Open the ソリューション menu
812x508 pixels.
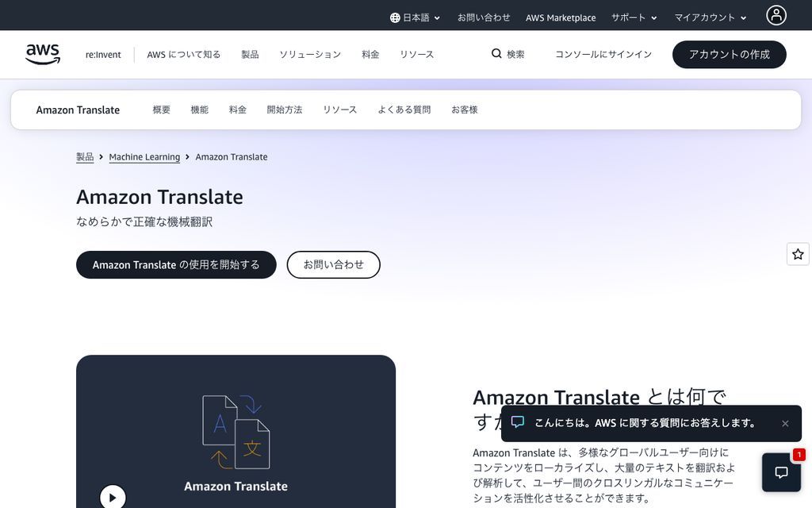(310, 55)
